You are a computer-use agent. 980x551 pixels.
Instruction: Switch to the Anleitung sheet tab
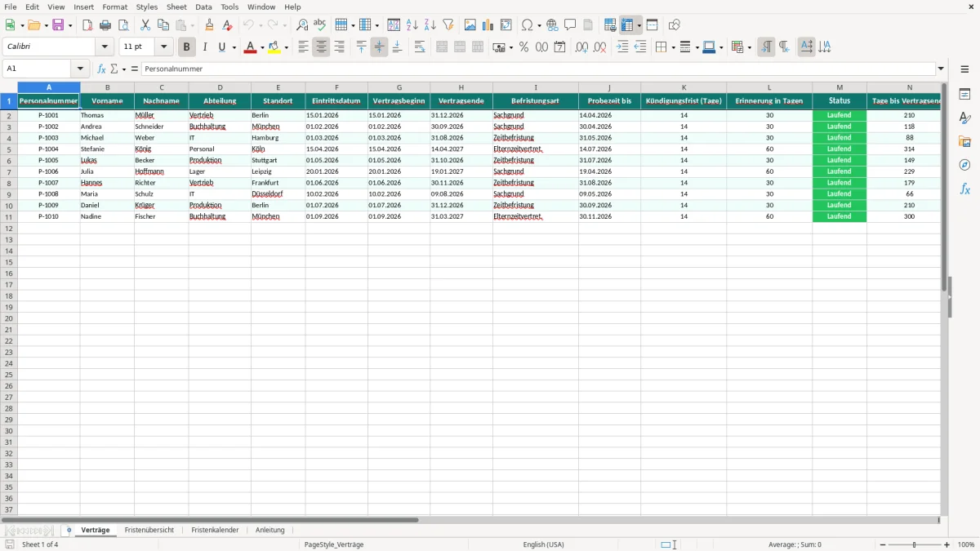tap(269, 530)
